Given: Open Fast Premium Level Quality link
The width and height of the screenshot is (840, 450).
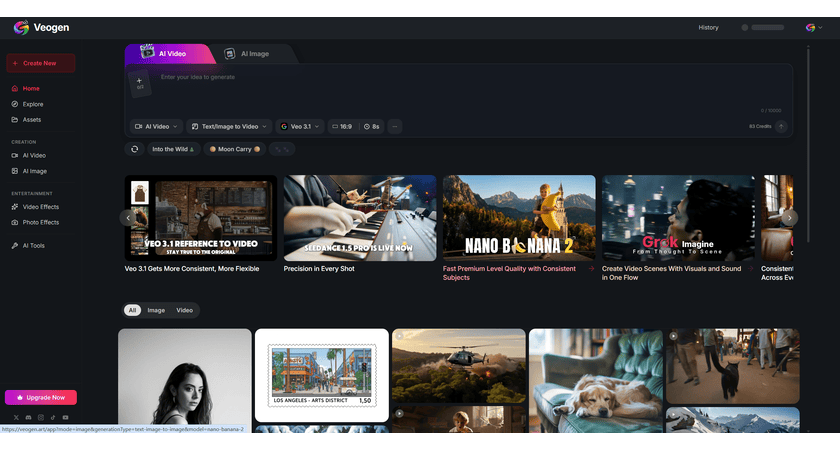Looking at the screenshot, I should [x=509, y=273].
